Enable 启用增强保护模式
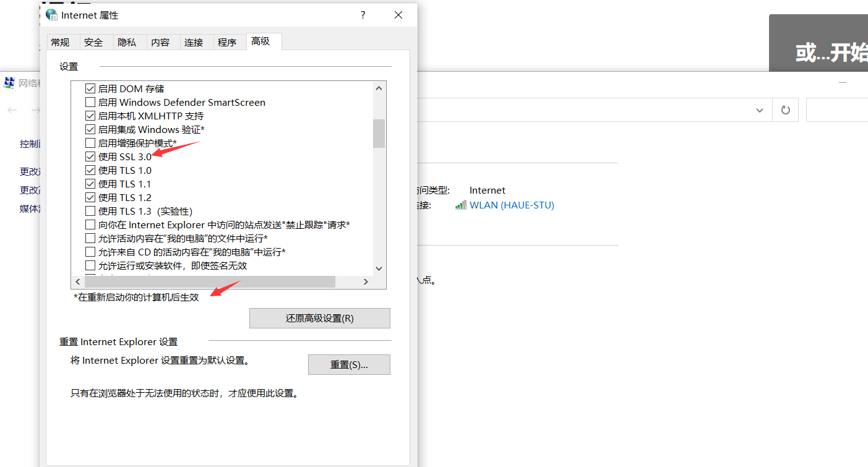Image resolution: width=868 pixels, height=467 pixels. click(x=90, y=142)
